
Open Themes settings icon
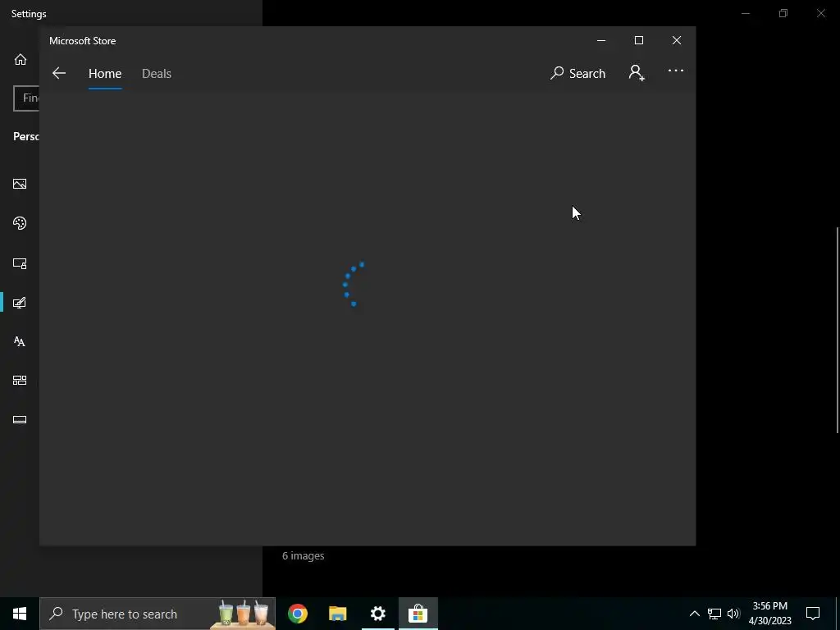[x=20, y=303]
